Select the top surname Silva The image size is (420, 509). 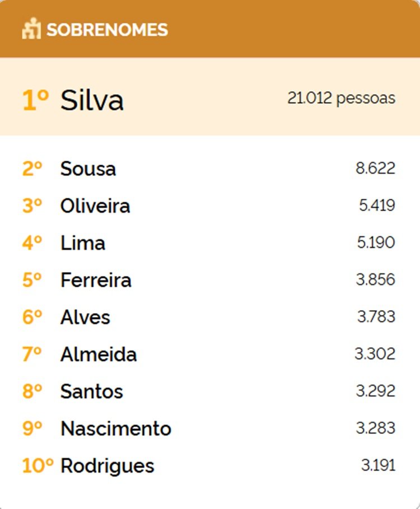92,100
